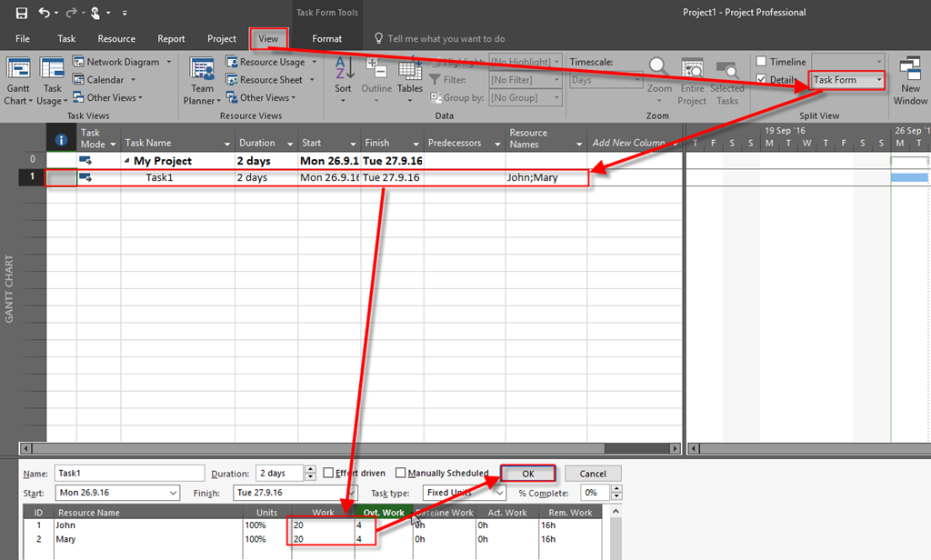Open the Task Usage view icon

(53, 70)
